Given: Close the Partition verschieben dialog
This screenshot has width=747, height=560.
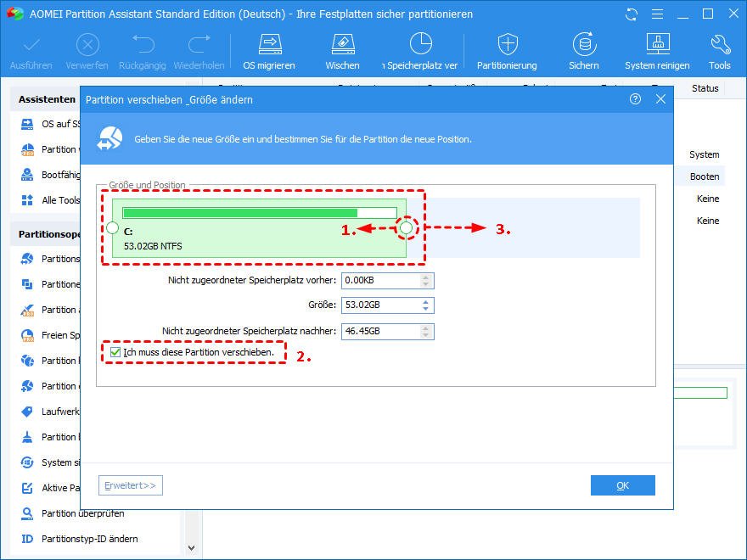Looking at the screenshot, I should click(x=660, y=99).
